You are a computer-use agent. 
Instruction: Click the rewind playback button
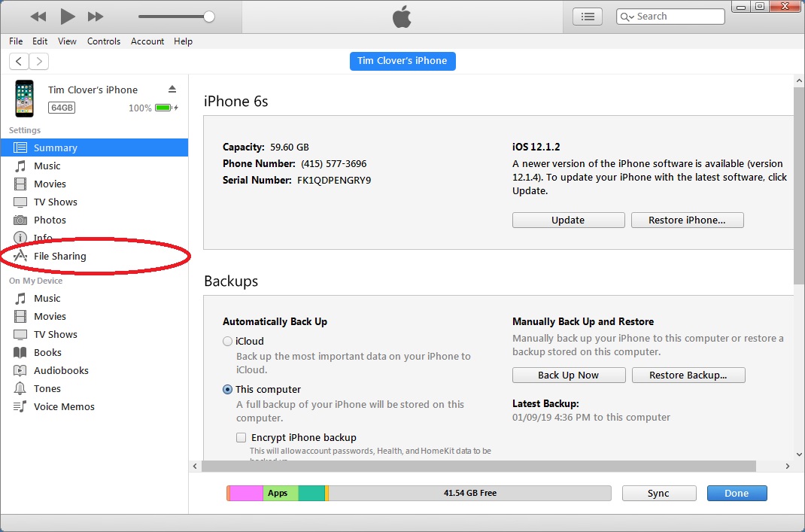pyautogui.click(x=38, y=17)
